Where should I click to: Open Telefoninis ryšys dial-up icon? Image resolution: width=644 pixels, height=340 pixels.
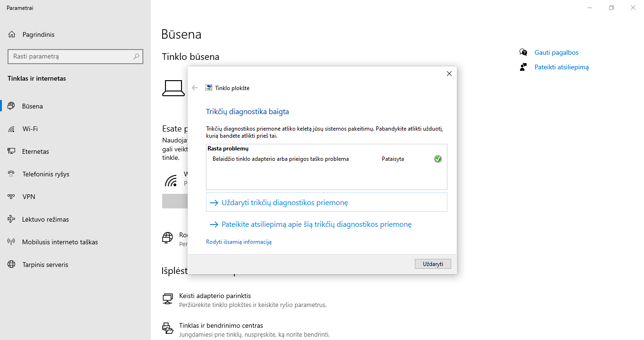coord(12,174)
